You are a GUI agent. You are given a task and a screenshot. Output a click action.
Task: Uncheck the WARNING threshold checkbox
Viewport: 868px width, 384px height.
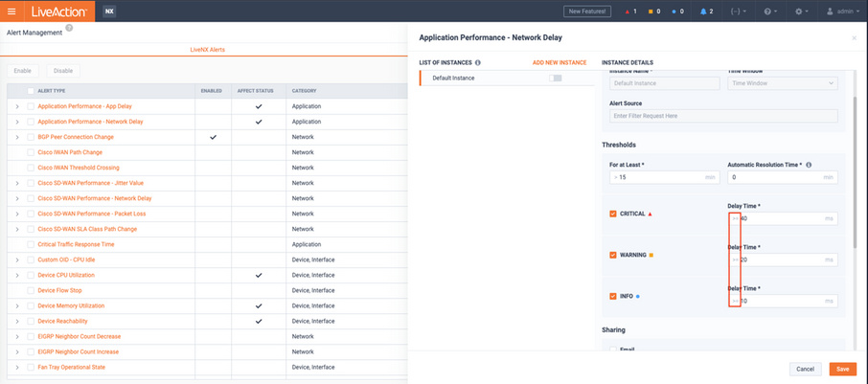pyautogui.click(x=613, y=255)
